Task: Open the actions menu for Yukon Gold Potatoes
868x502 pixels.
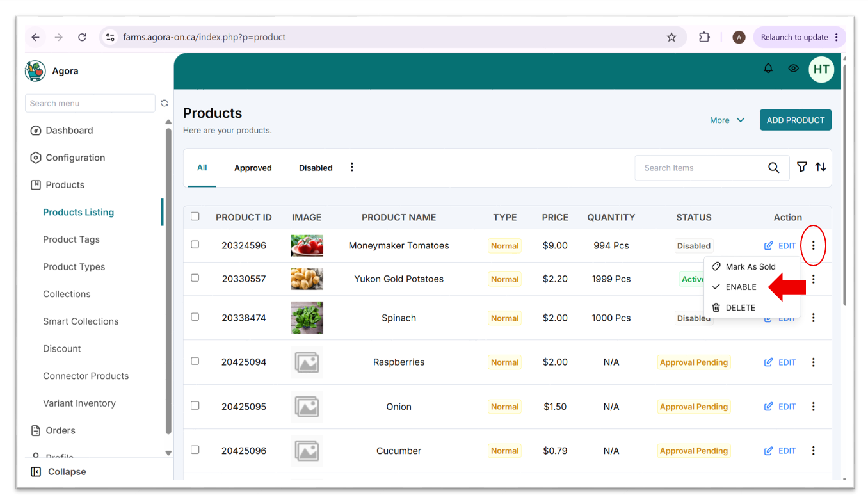Action: (x=814, y=279)
